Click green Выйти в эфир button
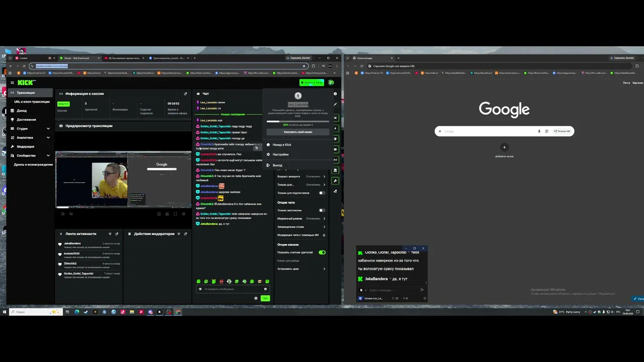644x362 pixels. (312, 82)
